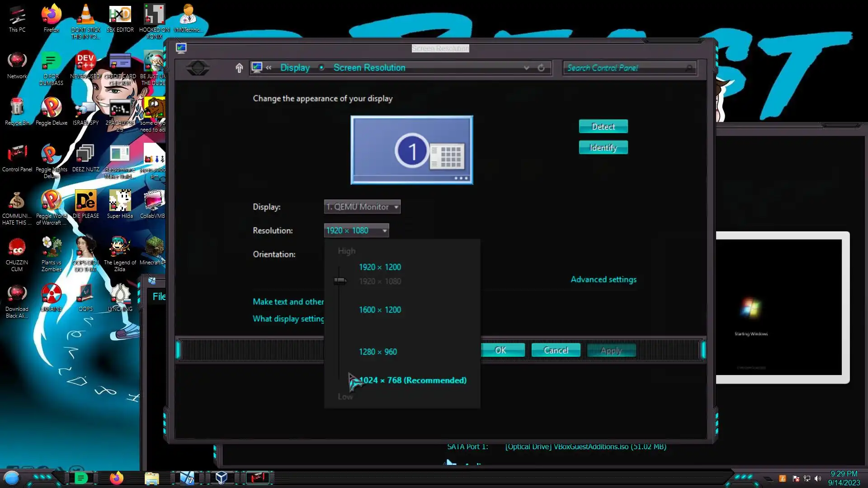Viewport: 868px width, 488px height.
Task: Select 1920 × 1200 resolution option
Action: pos(380,267)
